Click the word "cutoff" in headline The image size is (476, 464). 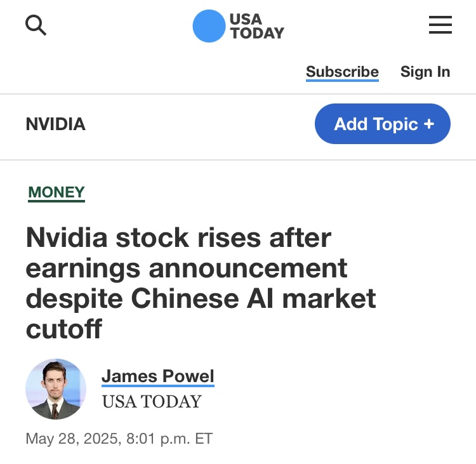coord(64,329)
